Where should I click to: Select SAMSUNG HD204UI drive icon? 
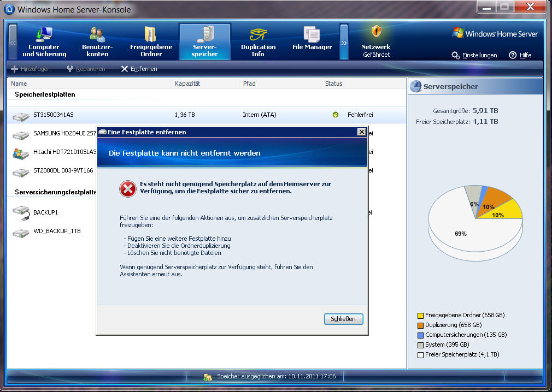coord(21,135)
